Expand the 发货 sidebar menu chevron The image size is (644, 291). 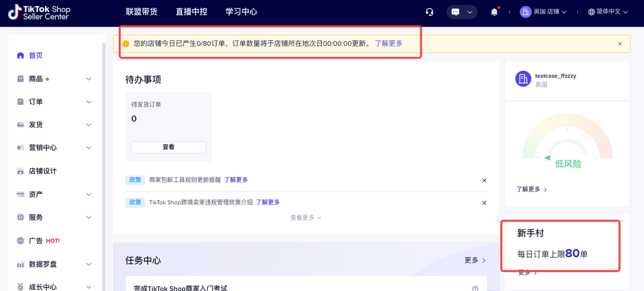click(x=89, y=125)
